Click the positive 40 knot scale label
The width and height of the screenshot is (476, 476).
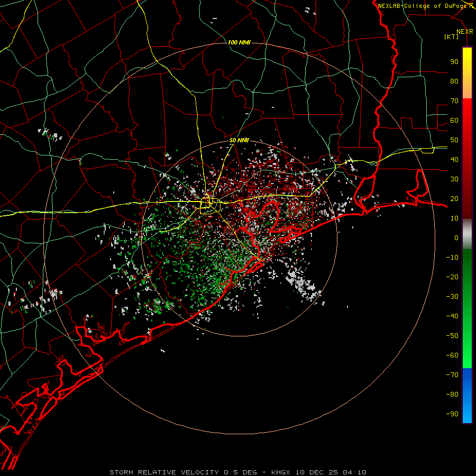pos(454,159)
